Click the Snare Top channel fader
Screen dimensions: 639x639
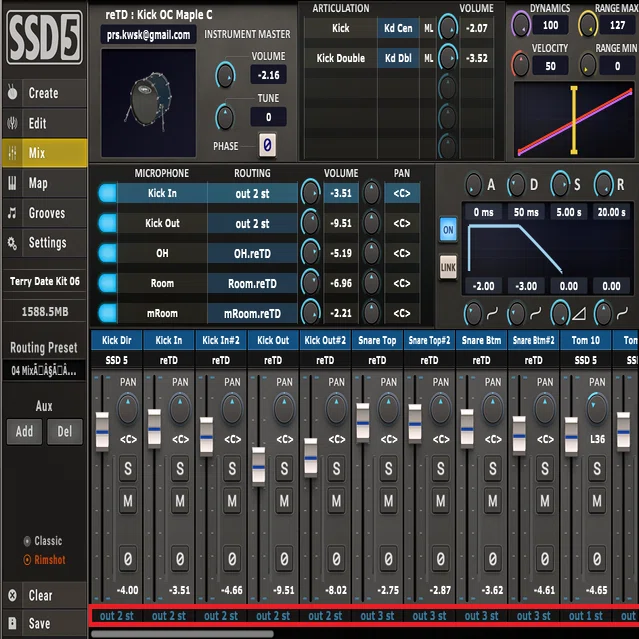coord(363,423)
